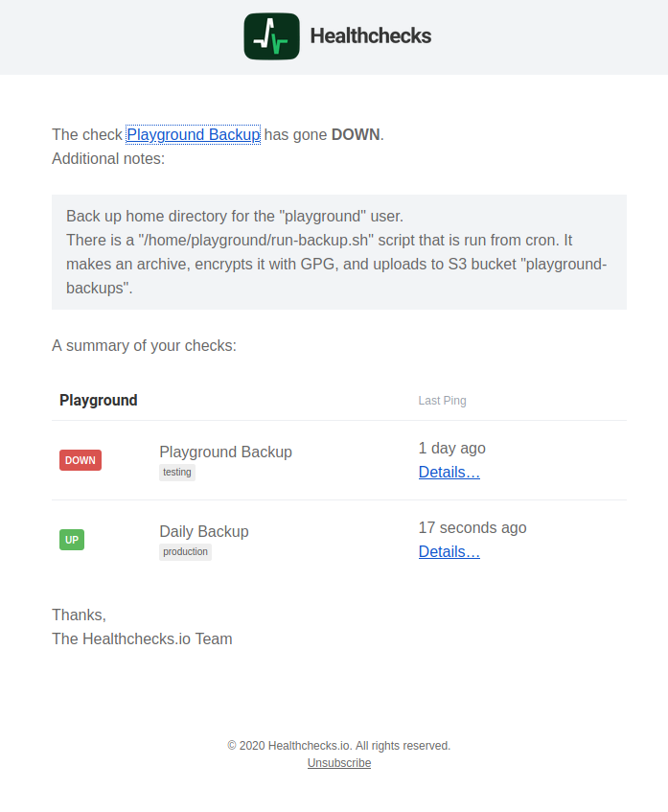The image size is (668, 812).
Task: Click the 'Additional notes:' label
Action: tap(108, 159)
